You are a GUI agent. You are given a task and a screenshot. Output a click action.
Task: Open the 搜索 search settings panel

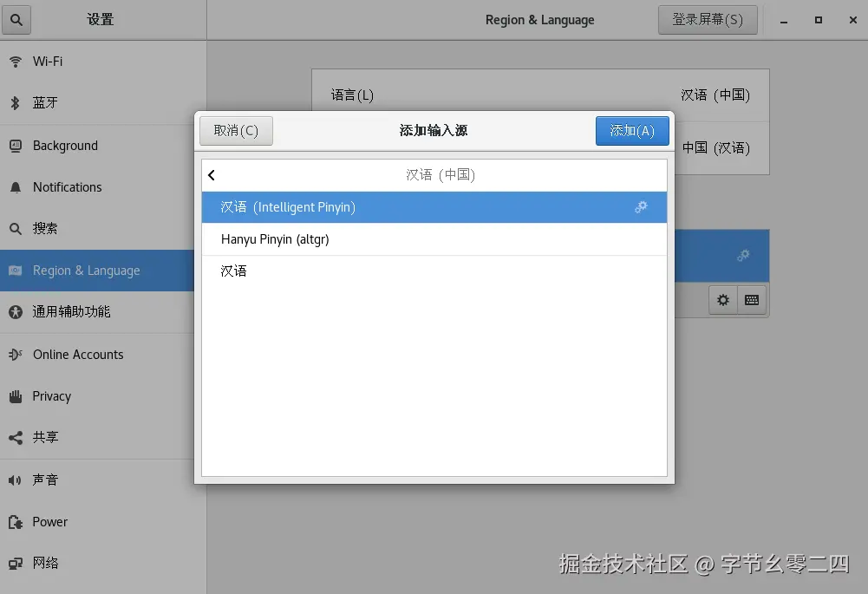[103, 229]
